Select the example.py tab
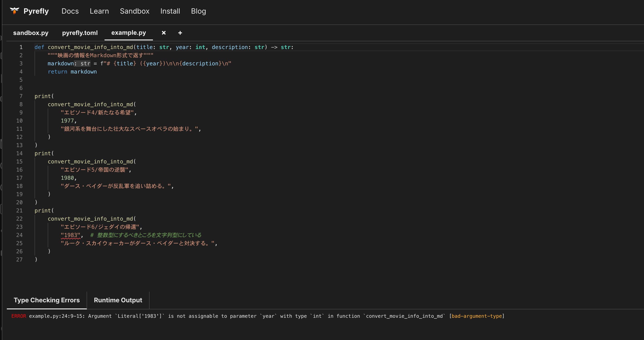 (x=128, y=33)
